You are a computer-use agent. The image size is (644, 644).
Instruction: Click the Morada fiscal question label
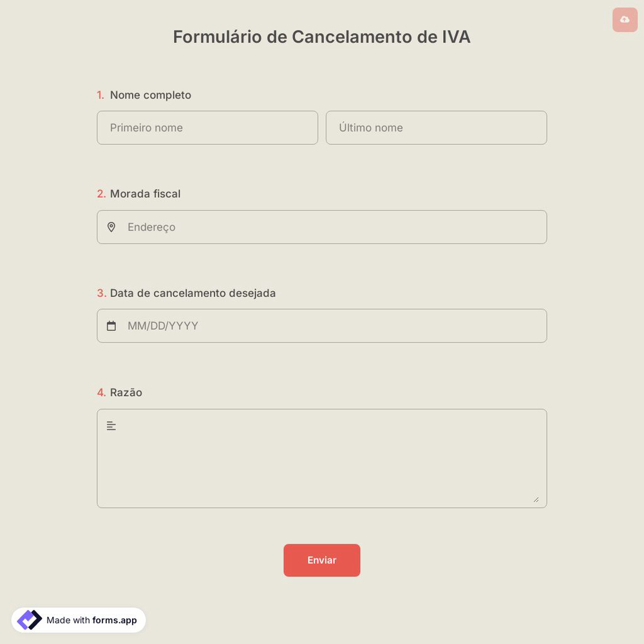pyautogui.click(x=145, y=193)
